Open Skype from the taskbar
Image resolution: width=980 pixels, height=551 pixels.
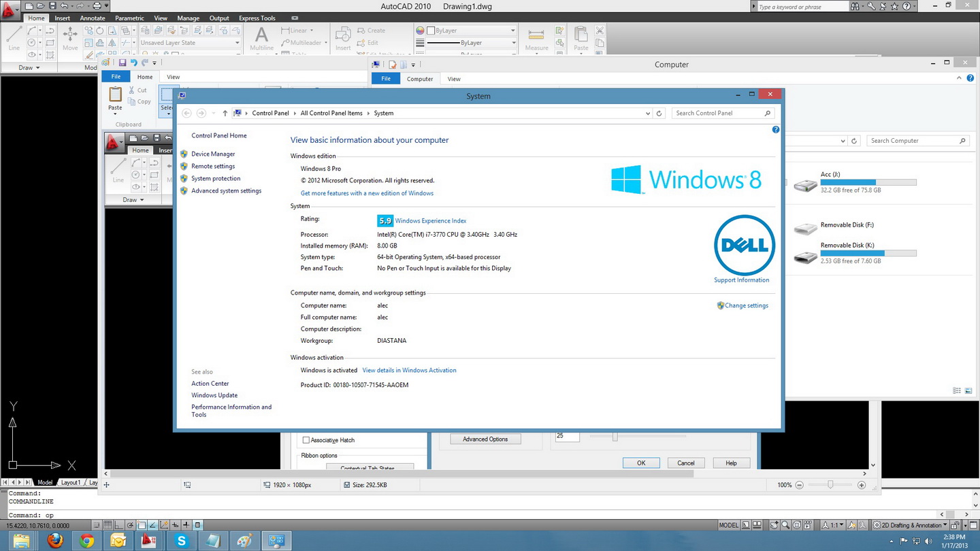coord(181,541)
